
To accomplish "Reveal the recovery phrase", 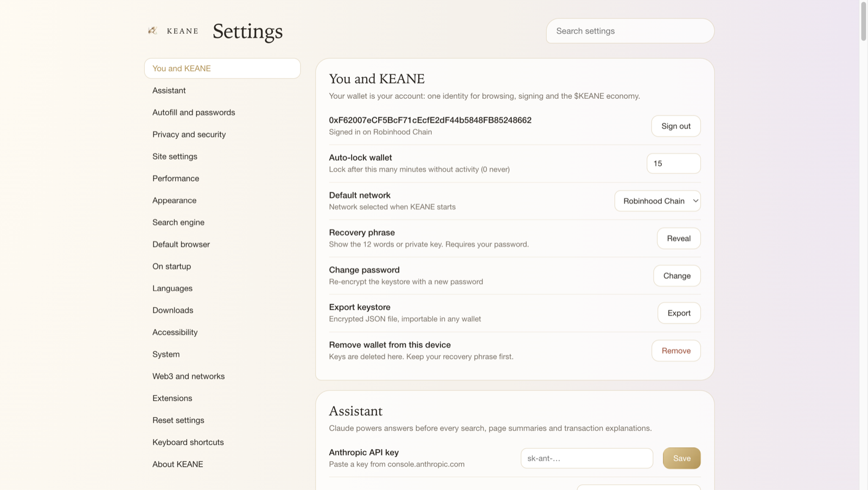I will [679, 238].
